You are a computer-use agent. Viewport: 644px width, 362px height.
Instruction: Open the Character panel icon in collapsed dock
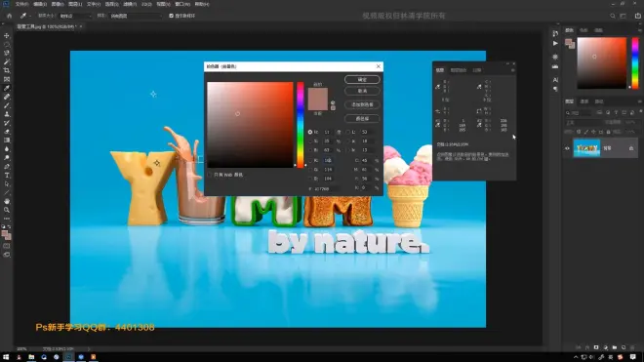tap(555, 80)
